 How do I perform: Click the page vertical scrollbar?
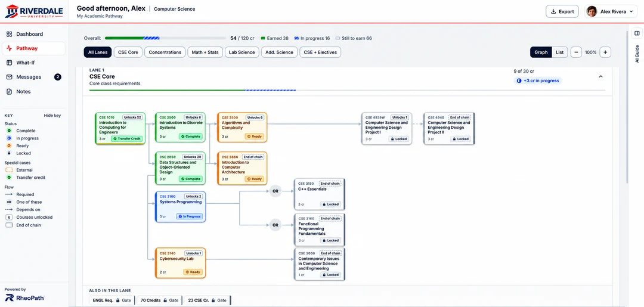click(x=627, y=107)
